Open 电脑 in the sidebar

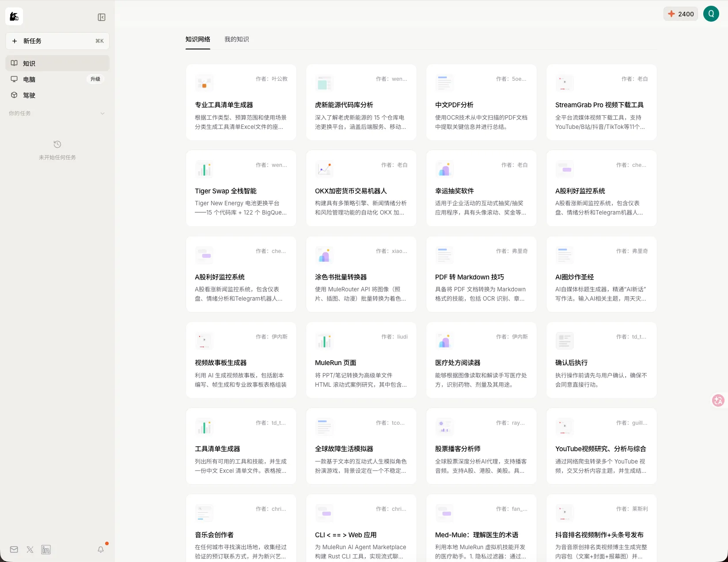29,79
